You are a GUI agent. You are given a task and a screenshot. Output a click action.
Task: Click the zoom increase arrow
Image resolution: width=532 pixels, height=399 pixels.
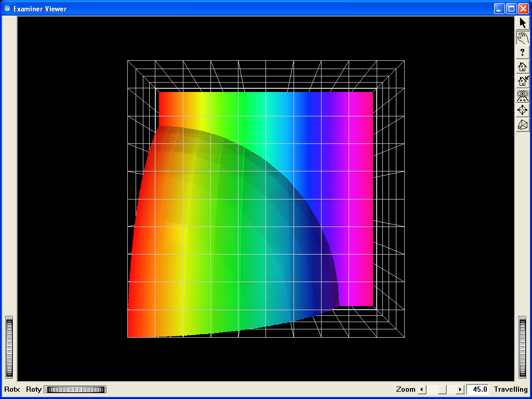coord(460,389)
